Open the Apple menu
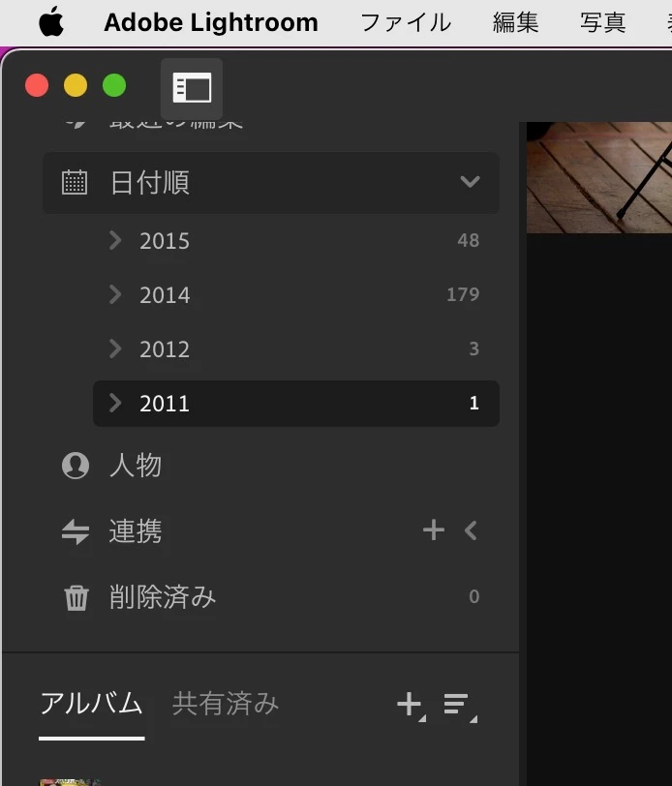Image resolution: width=672 pixels, height=786 pixels. pos(51,22)
